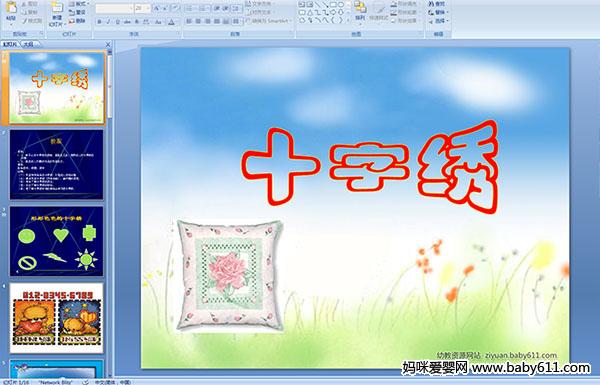Switch to the Slides pane tab
The width and height of the screenshot is (600, 385).
click(10, 44)
